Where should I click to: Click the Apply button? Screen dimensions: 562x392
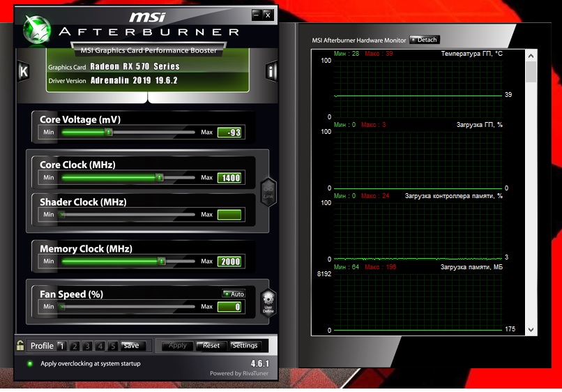(177, 345)
